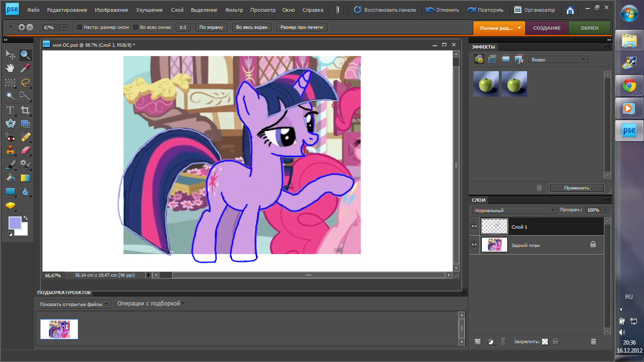Open the opacity 100% dropdown arrow
This screenshot has height=362, width=644.
pos(605,210)
